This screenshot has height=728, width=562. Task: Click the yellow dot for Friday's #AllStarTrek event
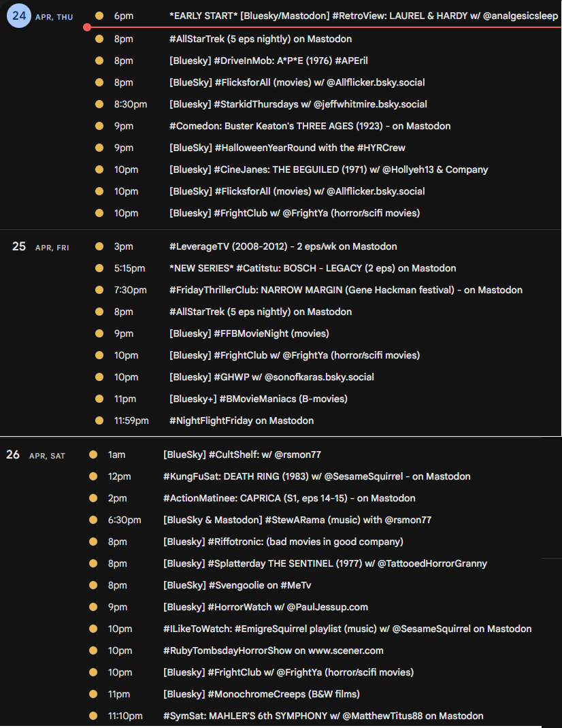click(99, 312)
